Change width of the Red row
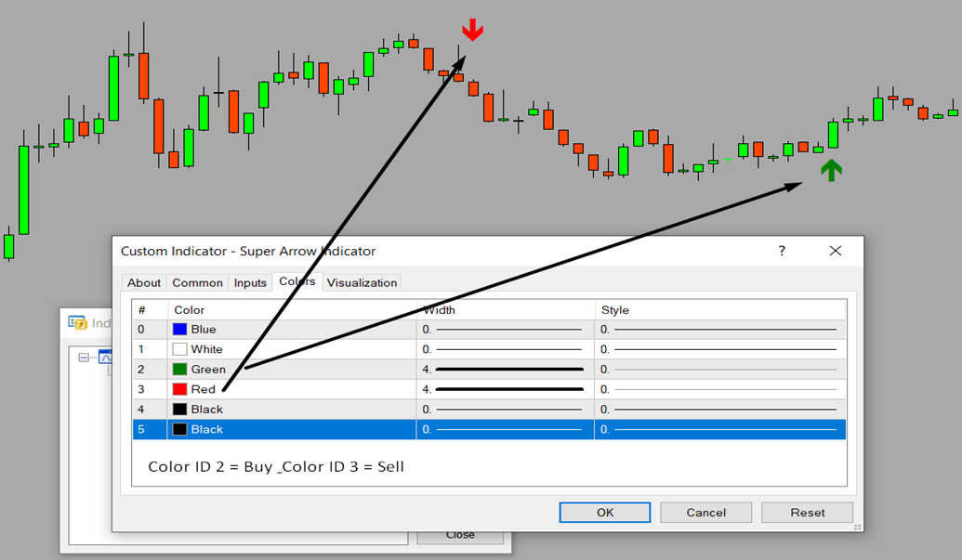Viewport: 962px width, 560px height. click(505, 389)
